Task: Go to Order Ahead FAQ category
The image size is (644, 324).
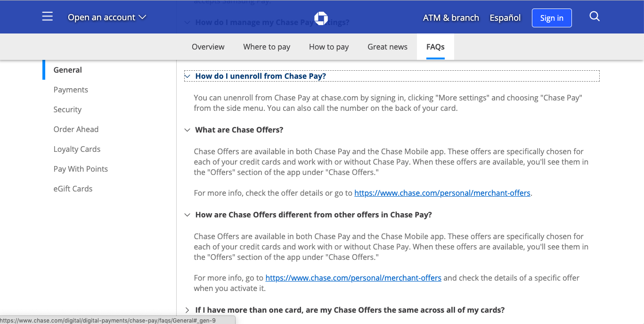Action: [76, 129]
